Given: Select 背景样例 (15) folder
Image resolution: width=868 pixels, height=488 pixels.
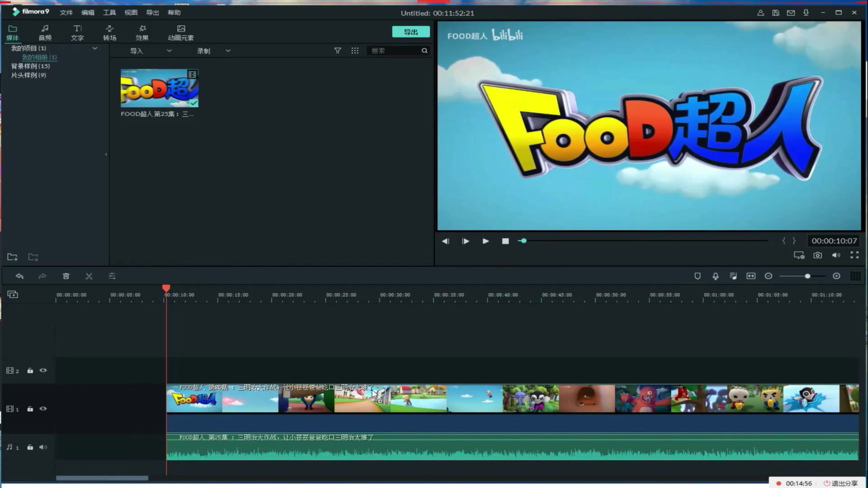Looking at the screenshot, I should coord(30,66).
